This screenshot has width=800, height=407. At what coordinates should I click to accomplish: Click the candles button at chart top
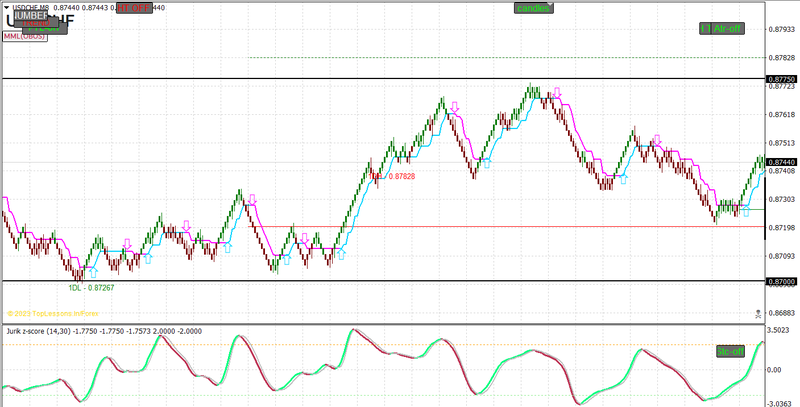[533, 8]
